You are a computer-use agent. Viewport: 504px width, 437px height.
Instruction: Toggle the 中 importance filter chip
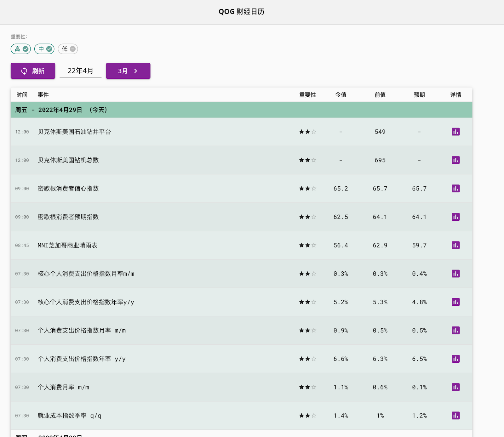44,49
